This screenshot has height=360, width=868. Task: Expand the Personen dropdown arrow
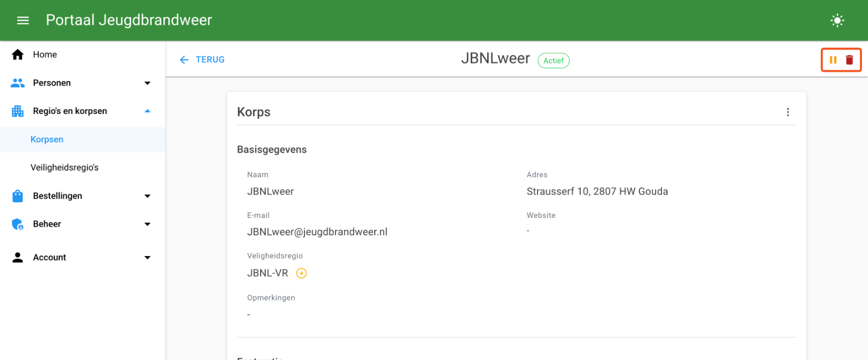click(x=147, y=83)
